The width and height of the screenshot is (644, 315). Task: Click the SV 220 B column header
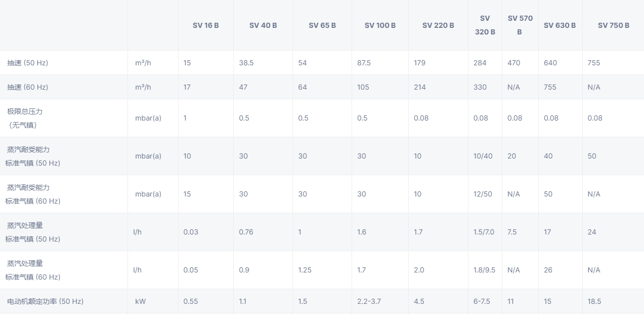tap(438, 25)
